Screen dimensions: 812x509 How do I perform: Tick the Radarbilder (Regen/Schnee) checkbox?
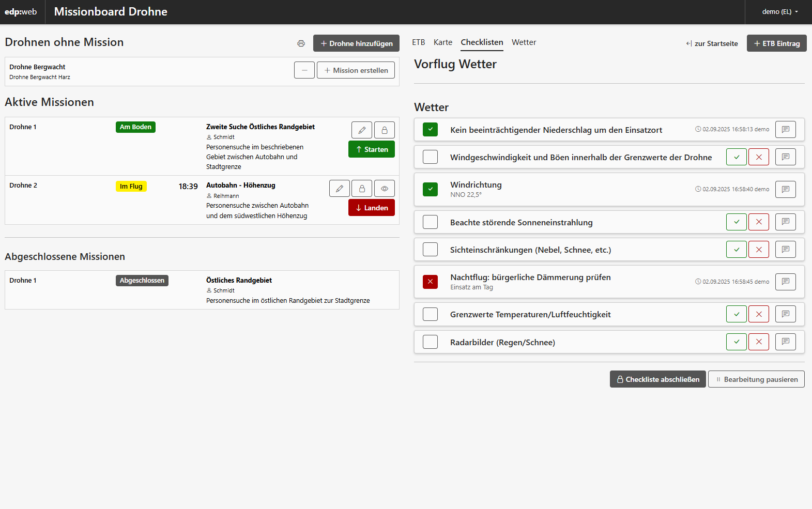coord(430,342)
